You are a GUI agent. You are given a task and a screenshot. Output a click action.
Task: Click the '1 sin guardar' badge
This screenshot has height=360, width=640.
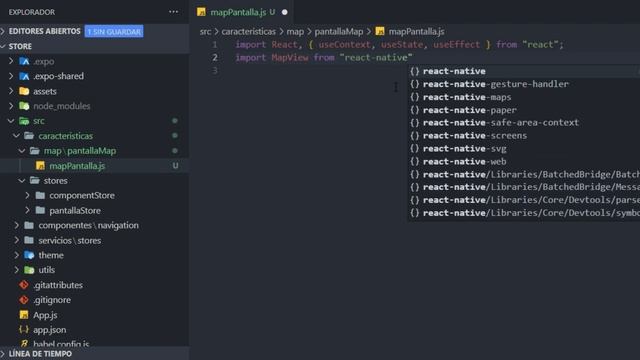click(x=114, y=31)
